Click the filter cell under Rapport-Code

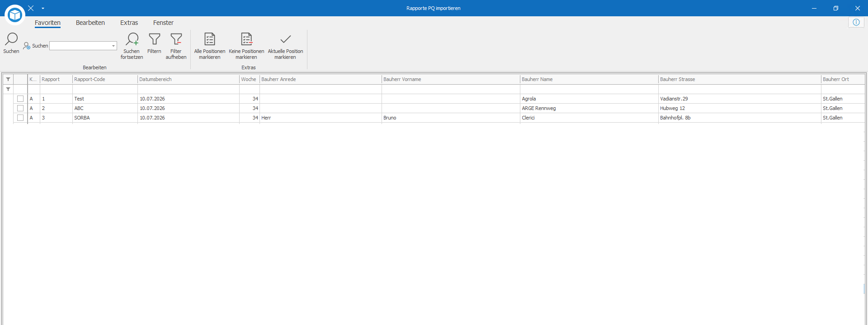105,89
